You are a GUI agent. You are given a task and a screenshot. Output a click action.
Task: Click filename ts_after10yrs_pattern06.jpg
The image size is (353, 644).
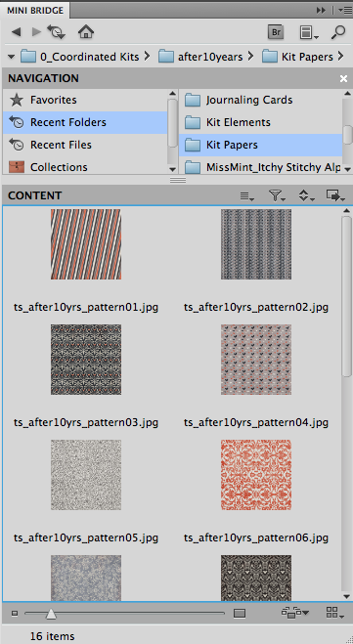tap(256, 537)
